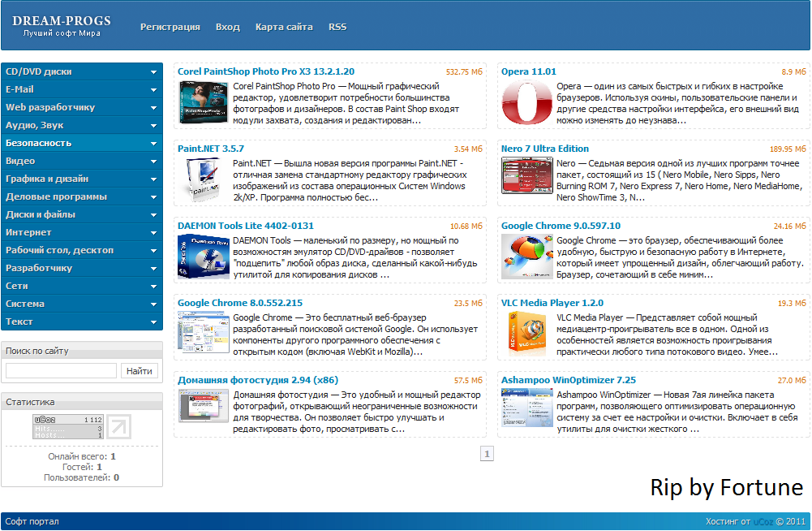This screenshot has width=812, height=531.
Task: Click the Google Chrome 9.0.597.10 logo icon
Action: 527,257
